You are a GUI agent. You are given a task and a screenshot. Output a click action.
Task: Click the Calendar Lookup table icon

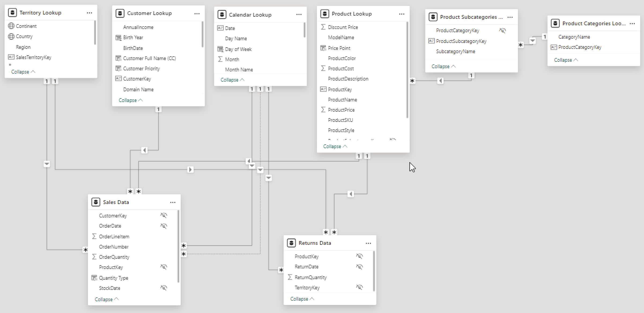[222, 15]
